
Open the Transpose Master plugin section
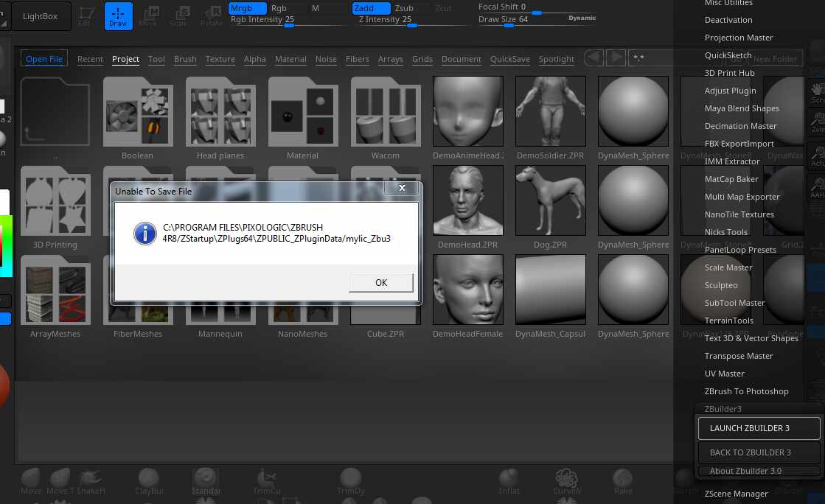tap(739, 356)
